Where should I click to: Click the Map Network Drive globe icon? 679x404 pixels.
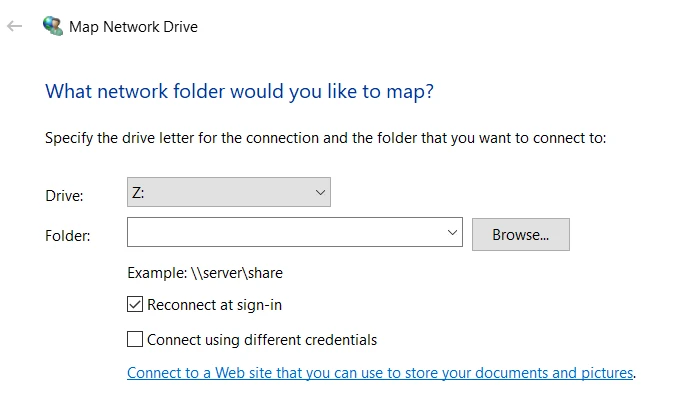(52, 27)
